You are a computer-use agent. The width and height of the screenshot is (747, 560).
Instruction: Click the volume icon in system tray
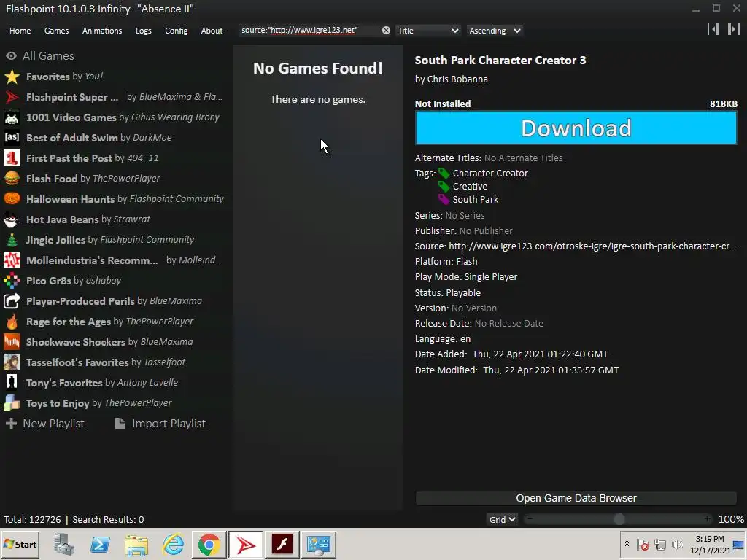pyautogui.click(x=677, y=544)
